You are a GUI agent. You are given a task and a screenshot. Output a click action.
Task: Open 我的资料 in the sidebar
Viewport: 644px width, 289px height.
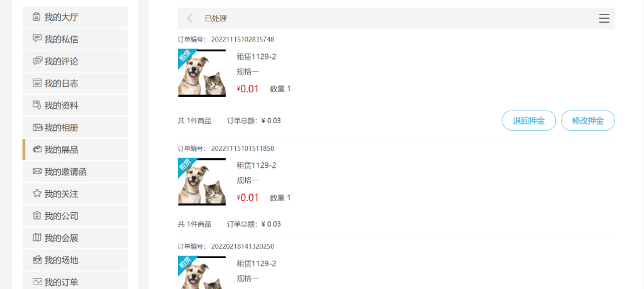75,106
